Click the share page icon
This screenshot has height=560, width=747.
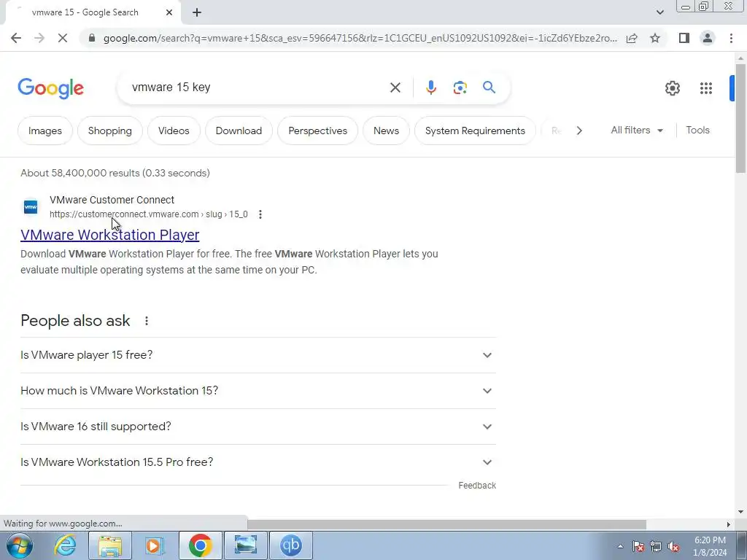click(632, 38)
